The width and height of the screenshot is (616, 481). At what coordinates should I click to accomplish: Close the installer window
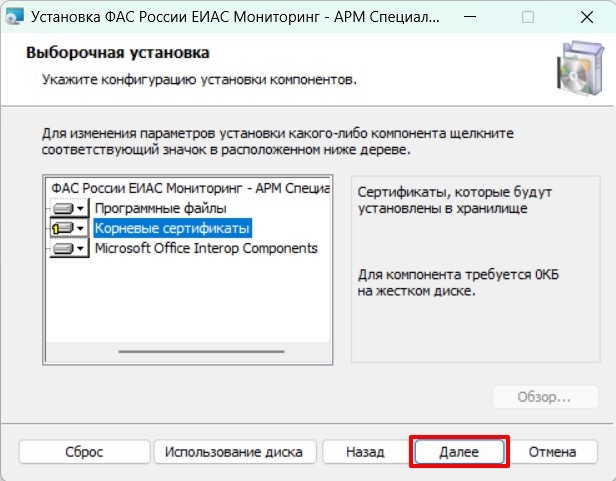click(x=587, y=17)
